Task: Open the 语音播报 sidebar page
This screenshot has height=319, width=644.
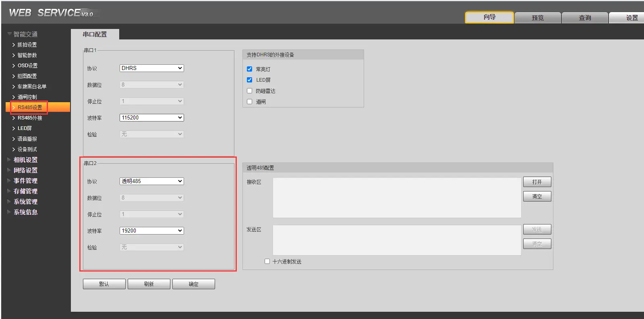Action: pyautogui.click(x=27, y=139)
